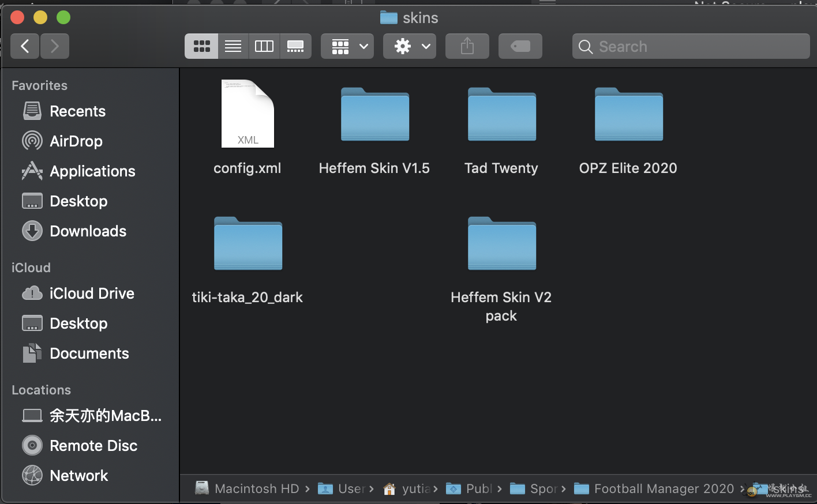The height and width of the screenshot is (504, 817).
Task: Jump to yutia home folder in path bar
Action: coord(406,489)
